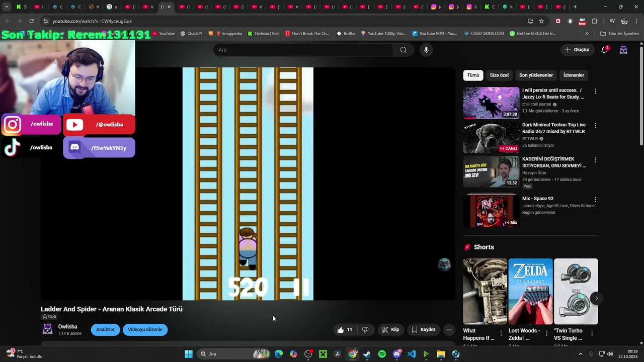Image resolution: width=644 pixels, height=362 pixels.
Task: Open Microsoft Edge from the taskbar
Action: point(279,354)
